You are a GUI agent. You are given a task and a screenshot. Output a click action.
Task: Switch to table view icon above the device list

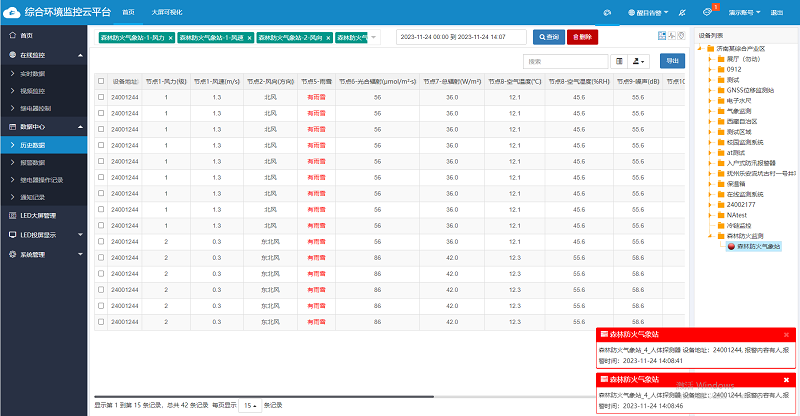662,35
